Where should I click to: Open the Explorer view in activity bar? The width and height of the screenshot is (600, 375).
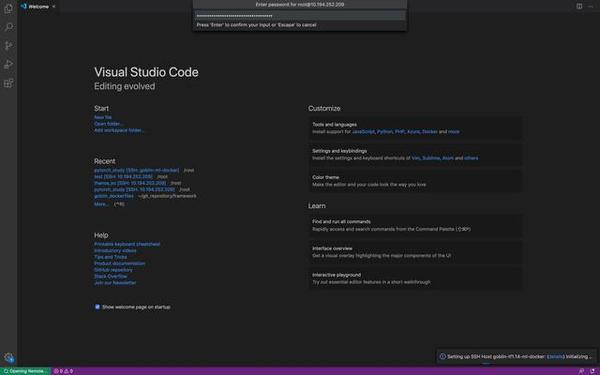[x=8, y=8]
